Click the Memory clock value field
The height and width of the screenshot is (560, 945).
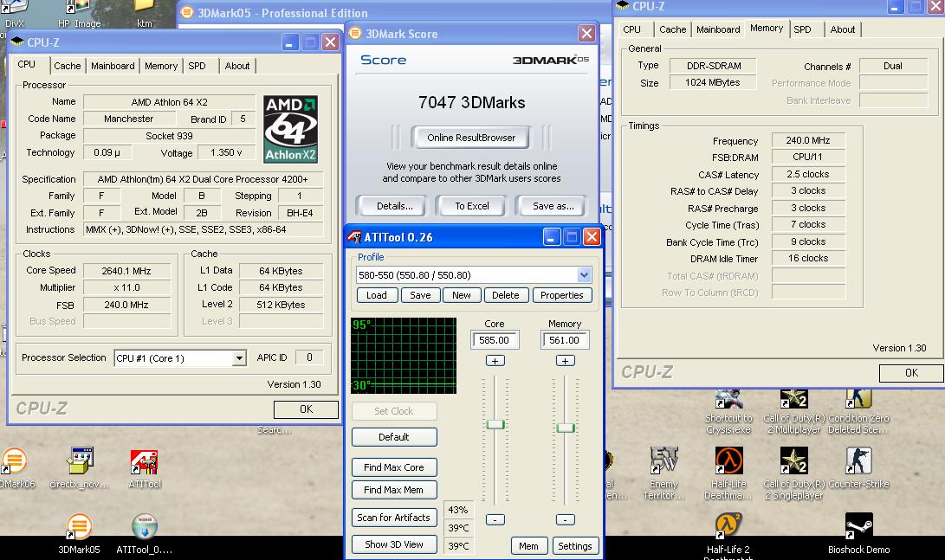tap(565, 340)
